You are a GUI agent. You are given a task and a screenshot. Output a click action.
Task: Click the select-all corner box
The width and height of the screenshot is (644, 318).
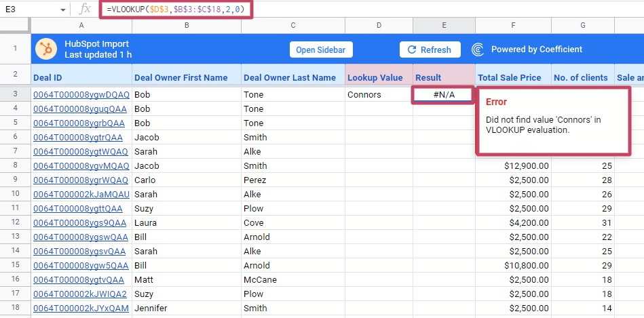(15, 25)
